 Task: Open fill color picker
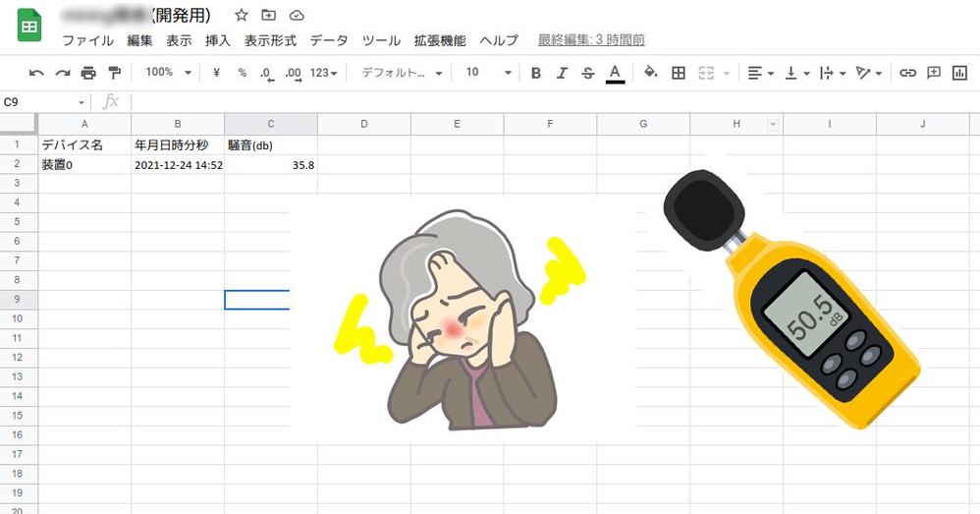coord(651,73)
